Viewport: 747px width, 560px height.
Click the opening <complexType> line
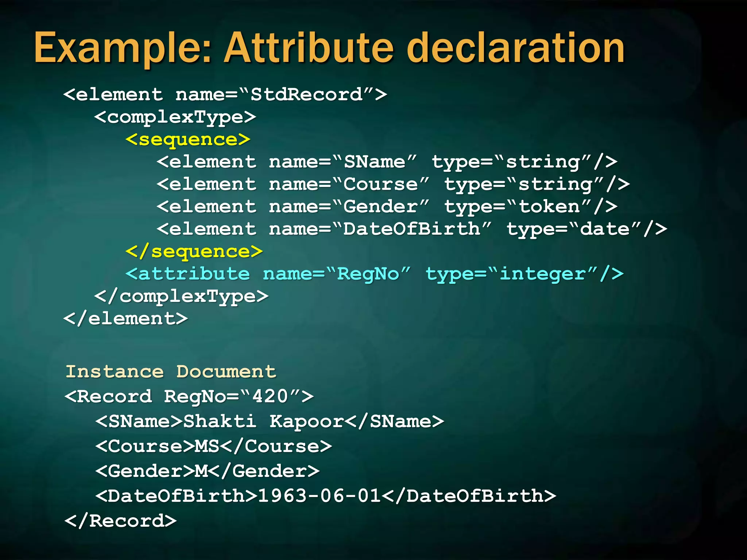click(x=175, y=117)
